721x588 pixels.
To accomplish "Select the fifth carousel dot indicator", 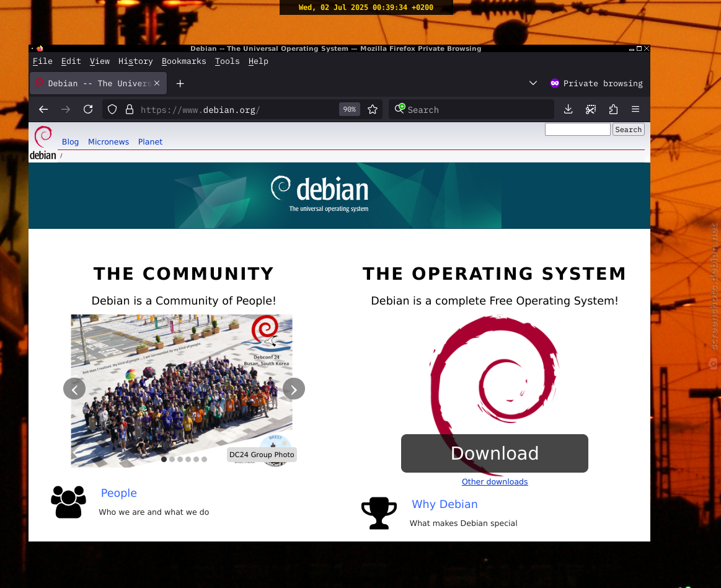I will [197, 459].
